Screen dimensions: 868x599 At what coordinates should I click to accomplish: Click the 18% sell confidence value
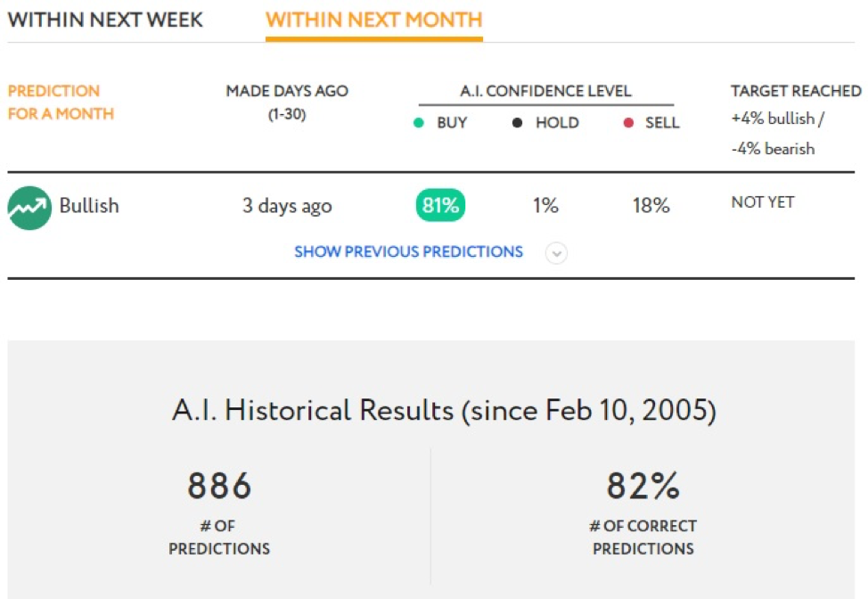pyautogui.click(x=651, y=206)
